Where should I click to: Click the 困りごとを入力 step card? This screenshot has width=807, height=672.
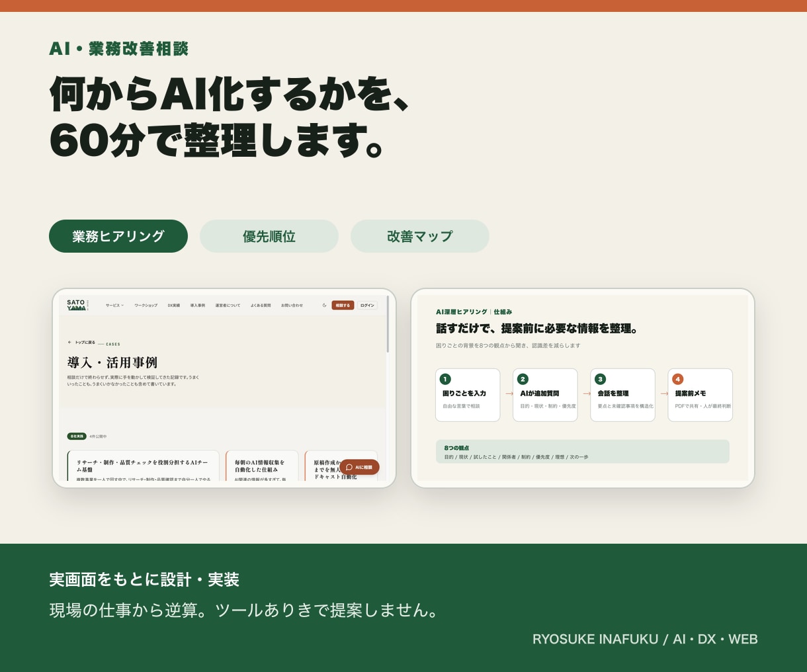468,395
